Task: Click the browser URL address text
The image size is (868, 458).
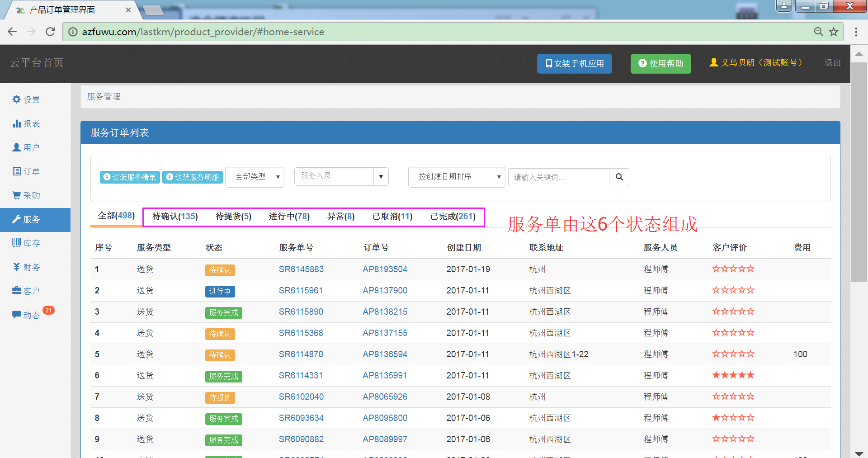Action: point(203,32)
